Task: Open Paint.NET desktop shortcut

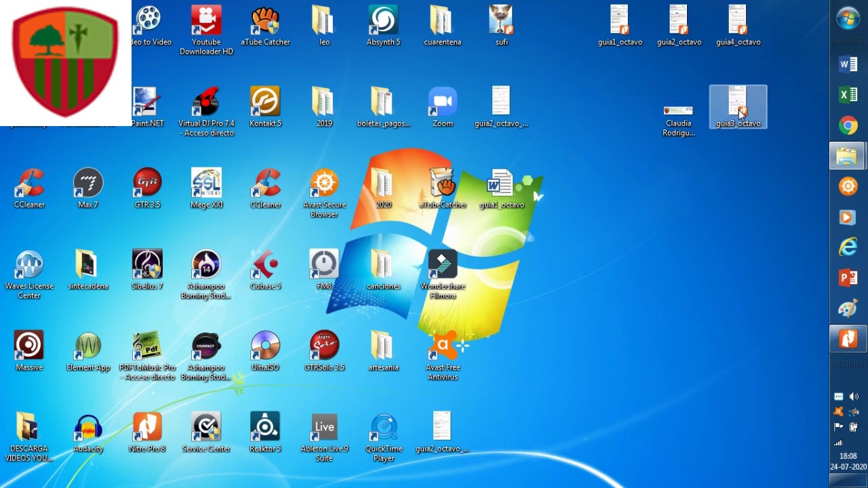Action: point(147,106)
